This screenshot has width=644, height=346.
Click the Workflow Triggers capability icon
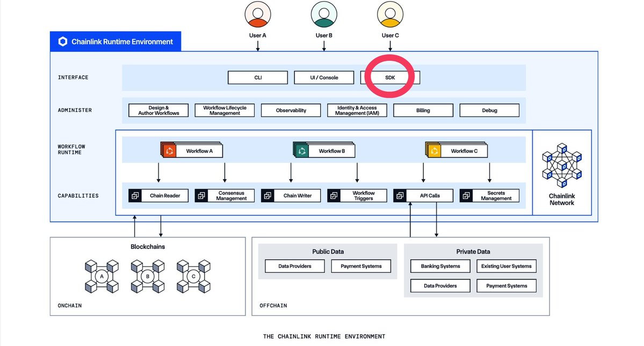pyautogui.click(x=334, y=196)
